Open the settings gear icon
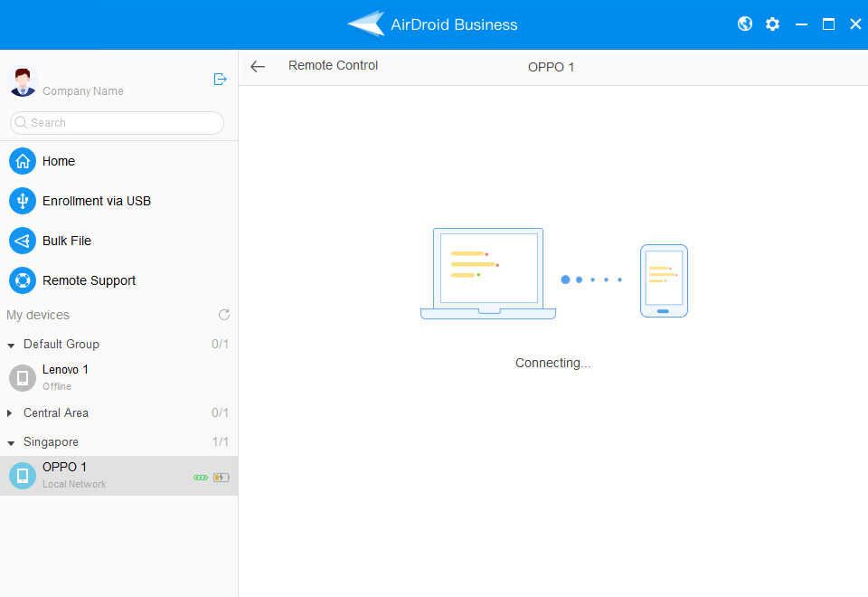Viewport: 868px width, 597px height. [772, 24]
